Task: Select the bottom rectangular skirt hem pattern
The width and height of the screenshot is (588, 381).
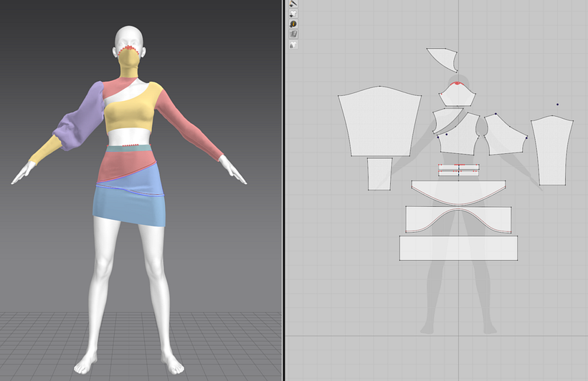Action: pyautogui.click(x=458, y=248)
